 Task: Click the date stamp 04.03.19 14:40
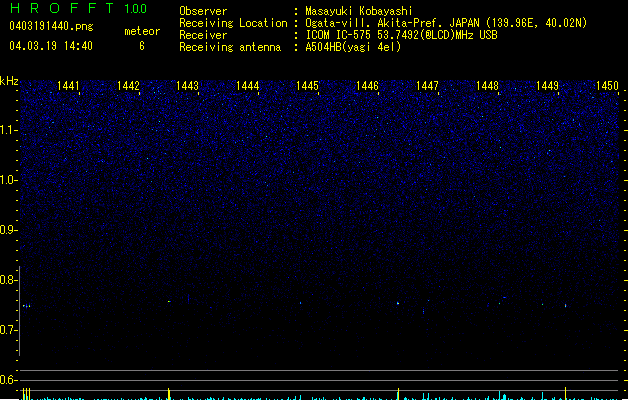(x=51, y=46)
